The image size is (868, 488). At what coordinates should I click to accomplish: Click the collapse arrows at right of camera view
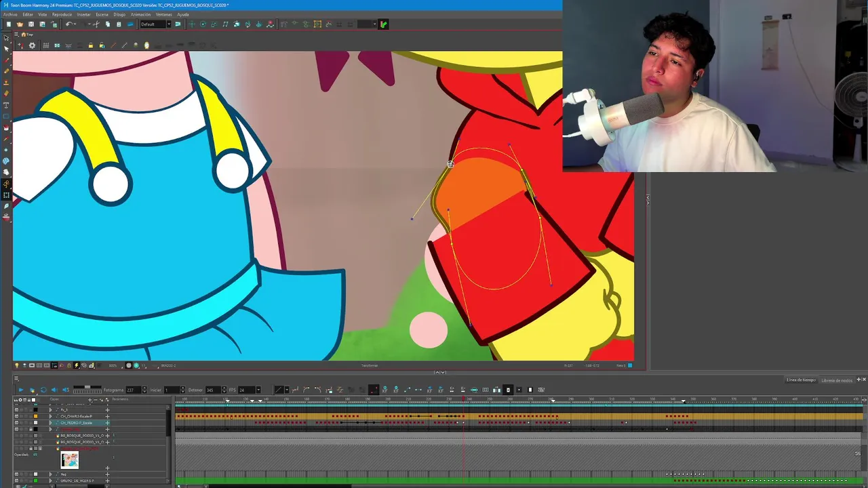point(648,200)
